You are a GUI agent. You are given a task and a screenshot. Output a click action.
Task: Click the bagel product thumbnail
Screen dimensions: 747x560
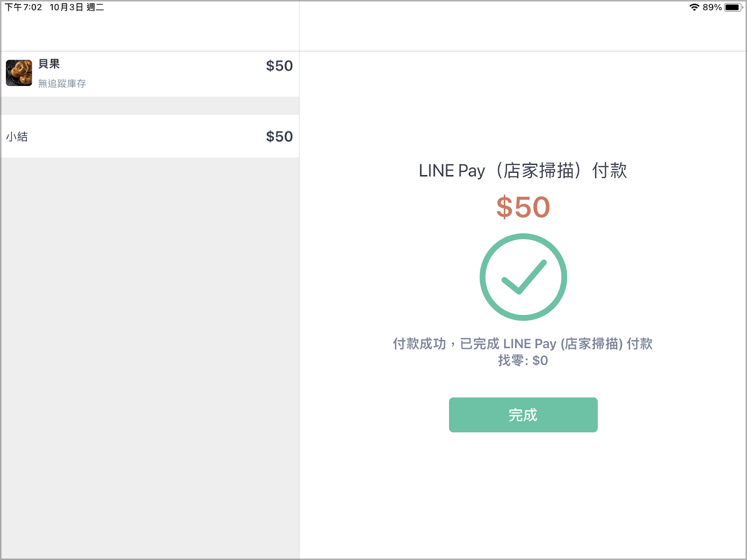(x=19, y=73)
